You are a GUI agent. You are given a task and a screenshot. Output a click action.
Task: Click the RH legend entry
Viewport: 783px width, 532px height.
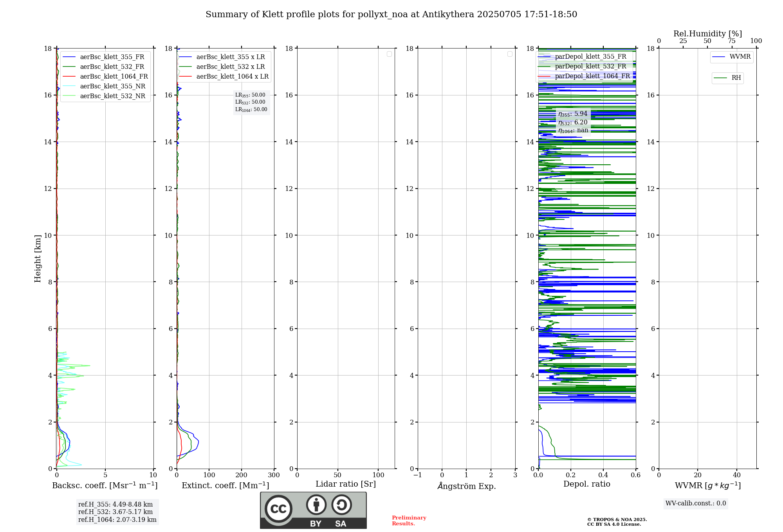pyautogui.click(x=736, y=78)
